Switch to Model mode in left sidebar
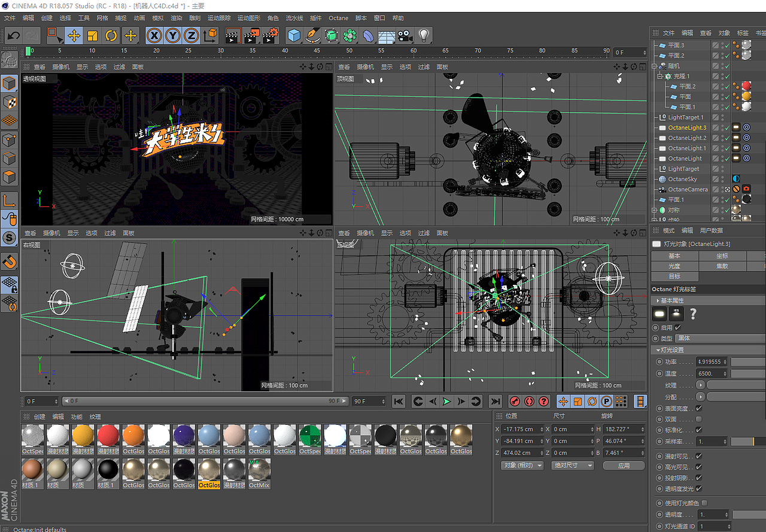 pos(10,83)
